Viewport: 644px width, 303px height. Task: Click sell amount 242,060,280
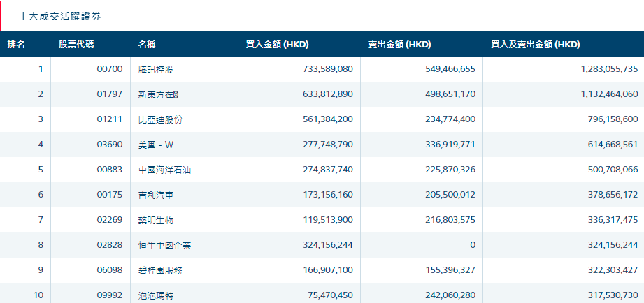coord(450,295)
